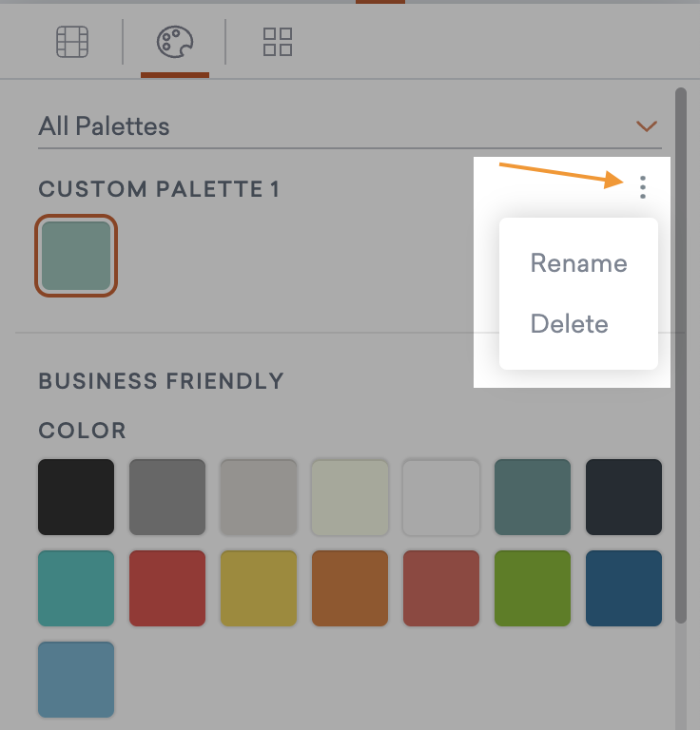Select the color palette tab icon
700x730 pixels.
point(175,42)
